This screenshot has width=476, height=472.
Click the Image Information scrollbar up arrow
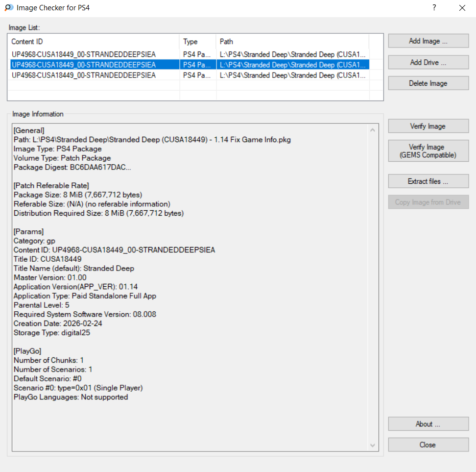373,130
